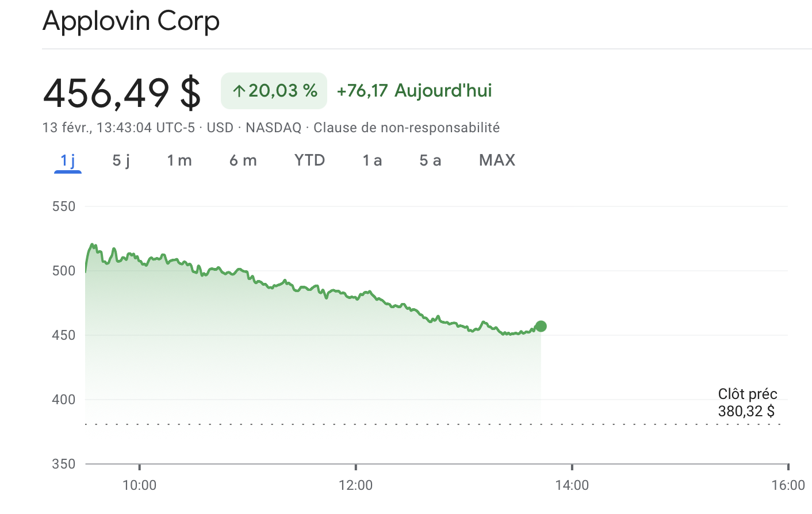812x514 pixels.
Task: Switch chart to 1 a range
Action: [x=372, y=160]
